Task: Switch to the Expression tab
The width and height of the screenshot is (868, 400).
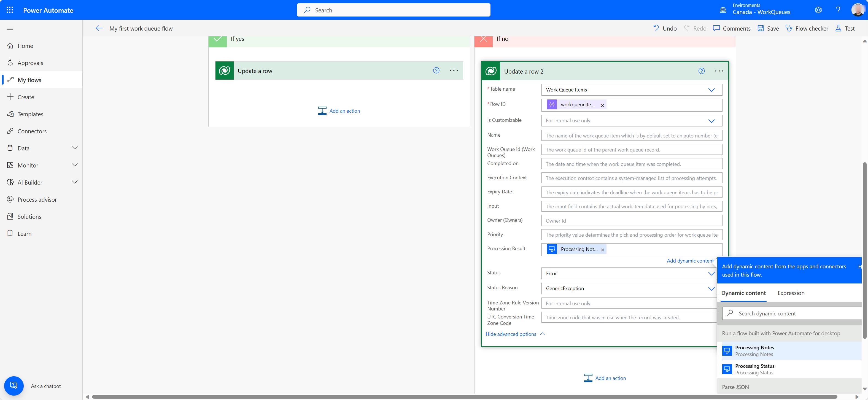Action: click(791, 293)
